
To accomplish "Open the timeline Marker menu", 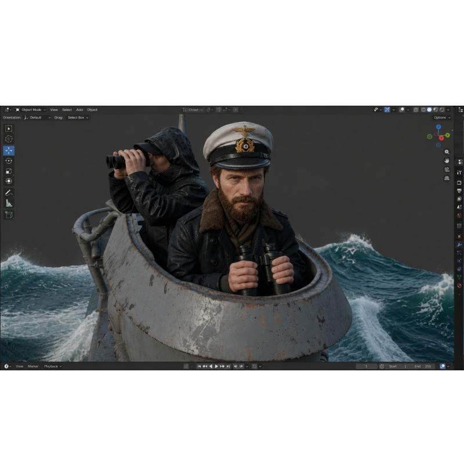I will pos(33,366).
